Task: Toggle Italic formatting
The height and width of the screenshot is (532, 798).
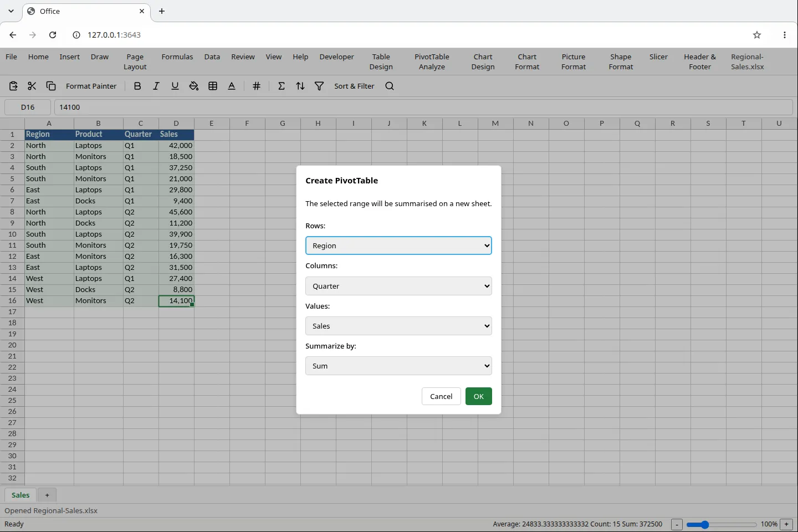Action: (156, 86)
